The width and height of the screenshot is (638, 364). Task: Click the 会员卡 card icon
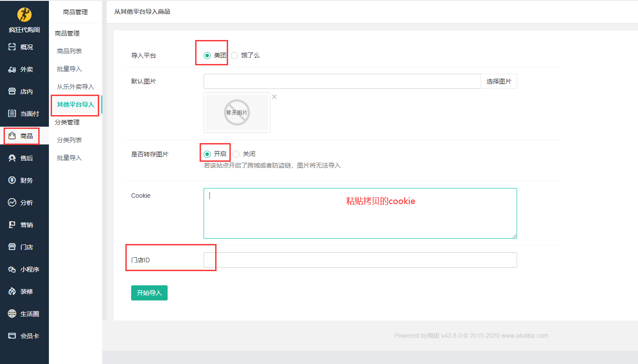pyautogui.click(x=12, y=336)
